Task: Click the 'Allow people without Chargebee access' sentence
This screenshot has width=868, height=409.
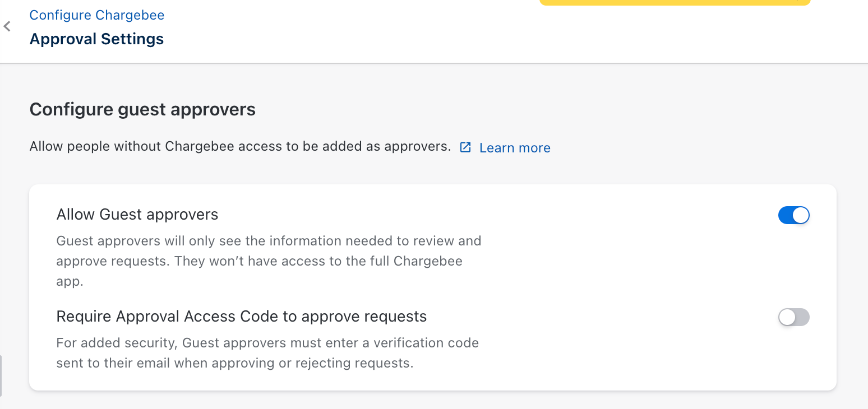Action: tap(240, 147)
